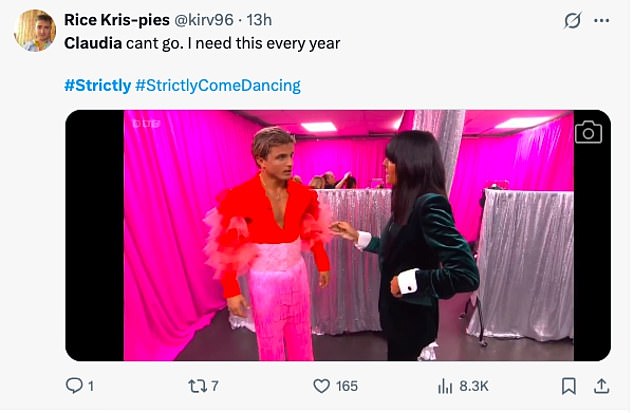Bookmark this post

tap(568, 386)
